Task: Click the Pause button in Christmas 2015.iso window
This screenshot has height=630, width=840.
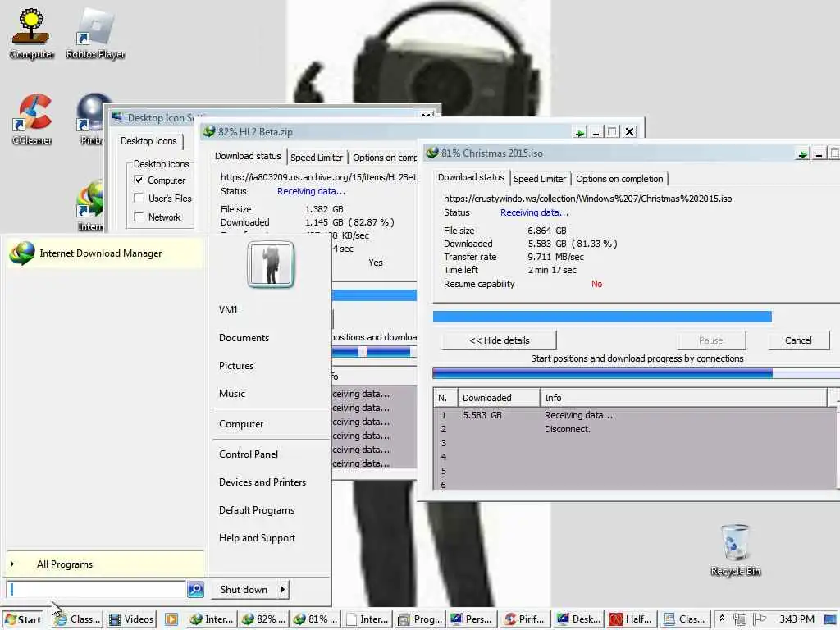Action: click(x=711, y=340)
